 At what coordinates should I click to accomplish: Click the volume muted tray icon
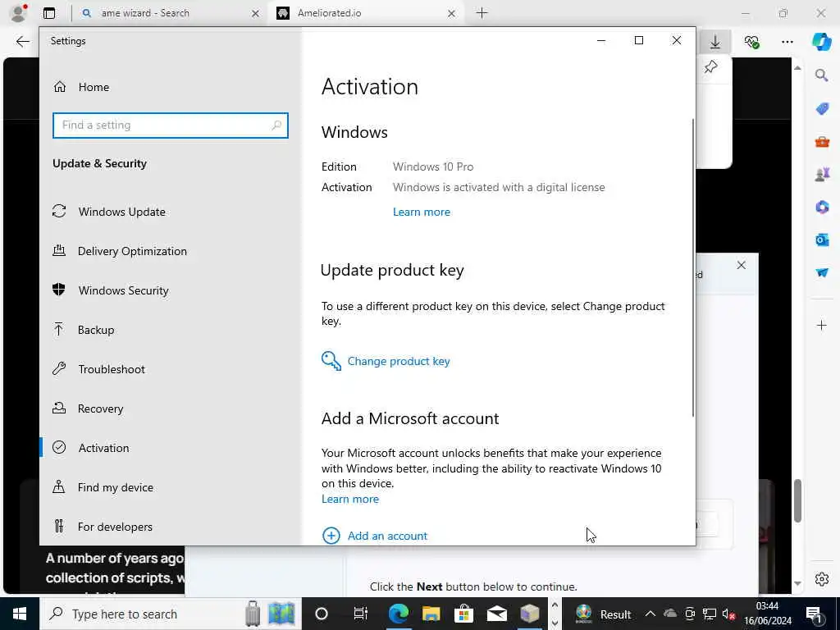click(x=728, y=614)
